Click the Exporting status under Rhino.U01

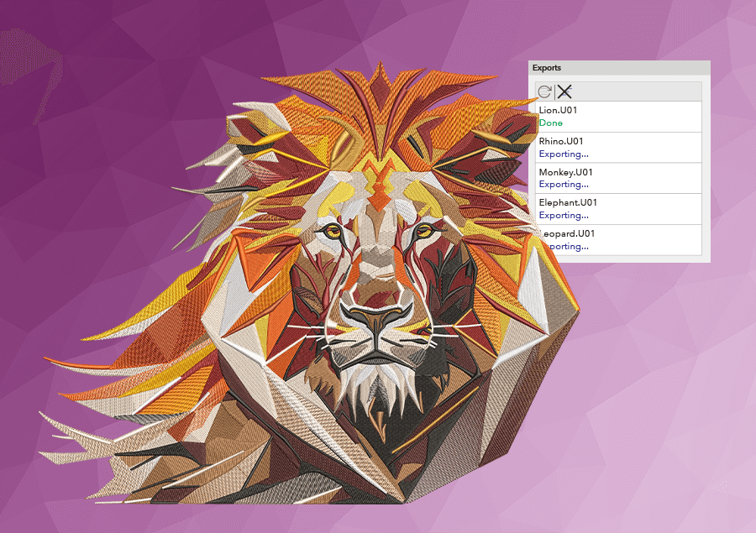pyautogui.click(x=564, y=154)
